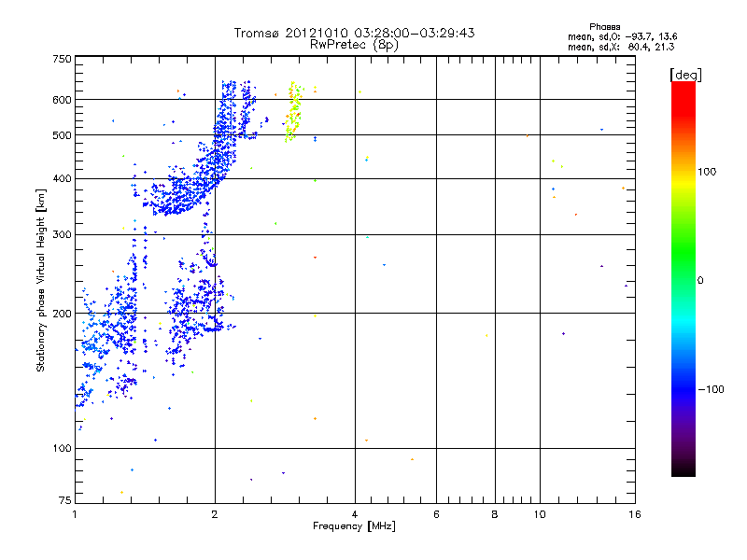Click the 'Phases' header label
The image size is (747, 560).
pyautogui.click(x=604, y=27)
